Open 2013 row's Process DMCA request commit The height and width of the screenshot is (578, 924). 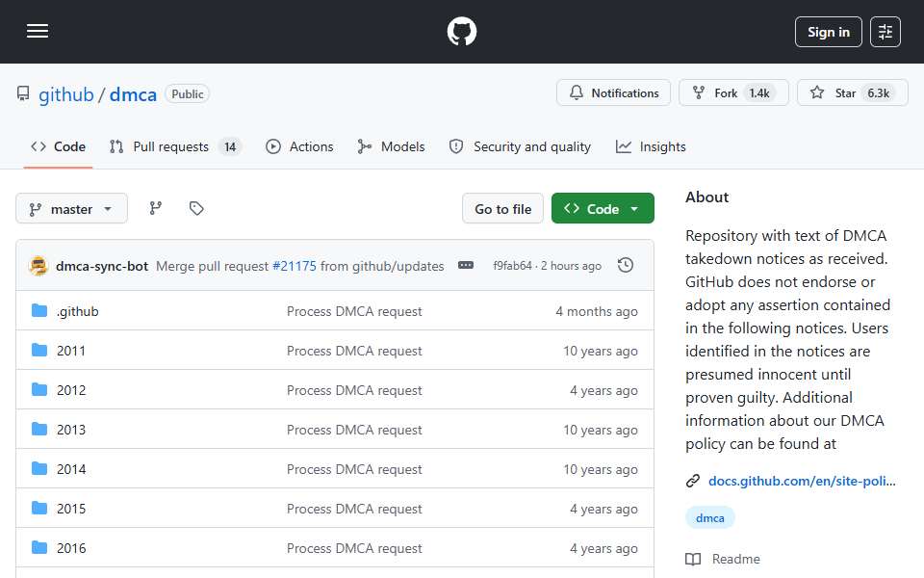(354, 430)
